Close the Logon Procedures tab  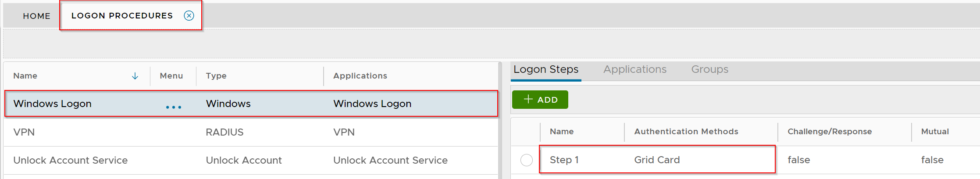coord(189,16)
